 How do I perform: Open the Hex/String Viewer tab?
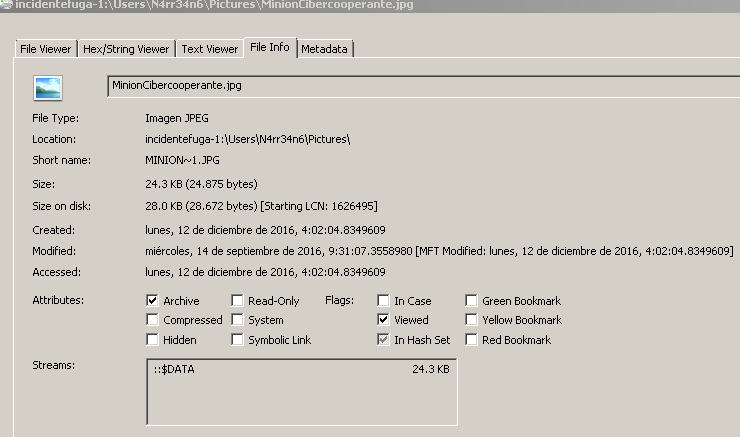pyautogui.click(x=127, y=49)
